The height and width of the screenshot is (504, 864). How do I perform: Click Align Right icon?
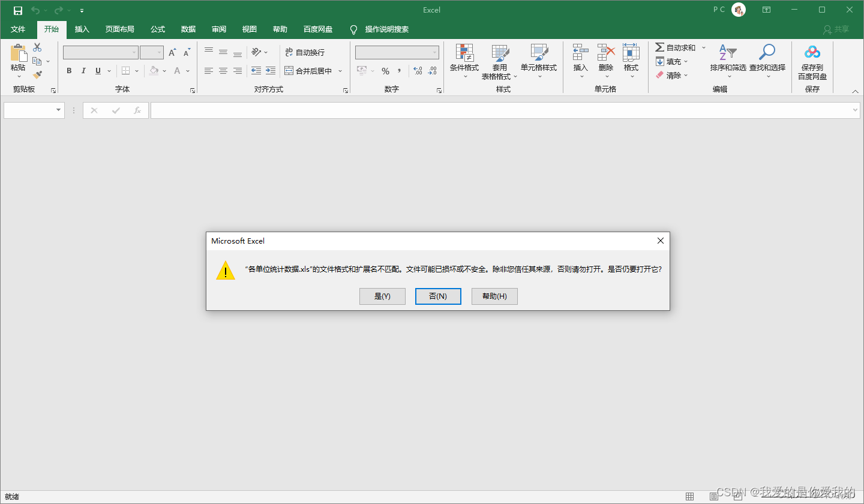pos(238,71)
